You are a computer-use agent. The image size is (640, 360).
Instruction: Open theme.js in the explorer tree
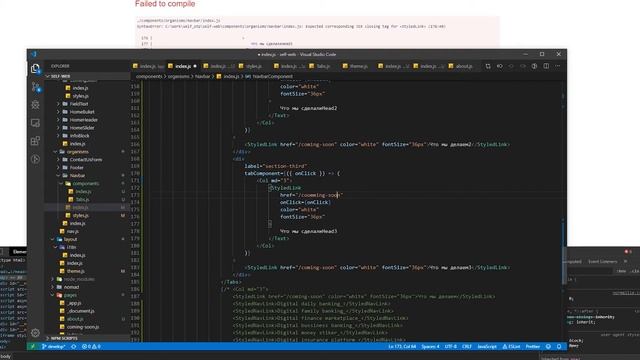(76, 271)
